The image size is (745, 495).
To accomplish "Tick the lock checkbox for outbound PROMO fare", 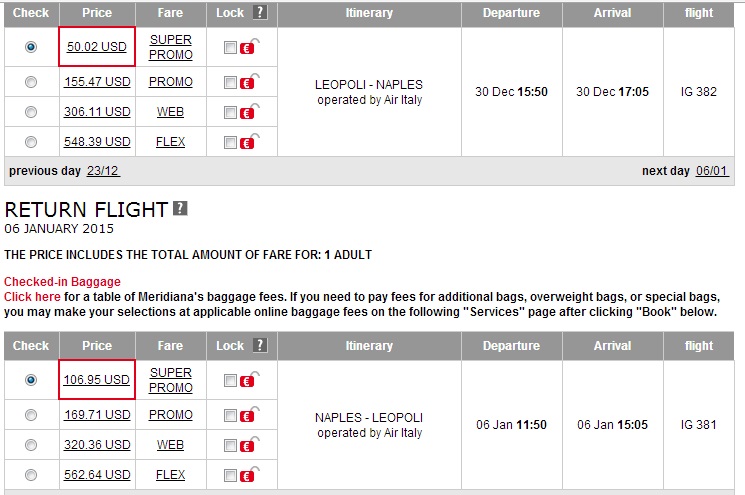I will (231, 82).
